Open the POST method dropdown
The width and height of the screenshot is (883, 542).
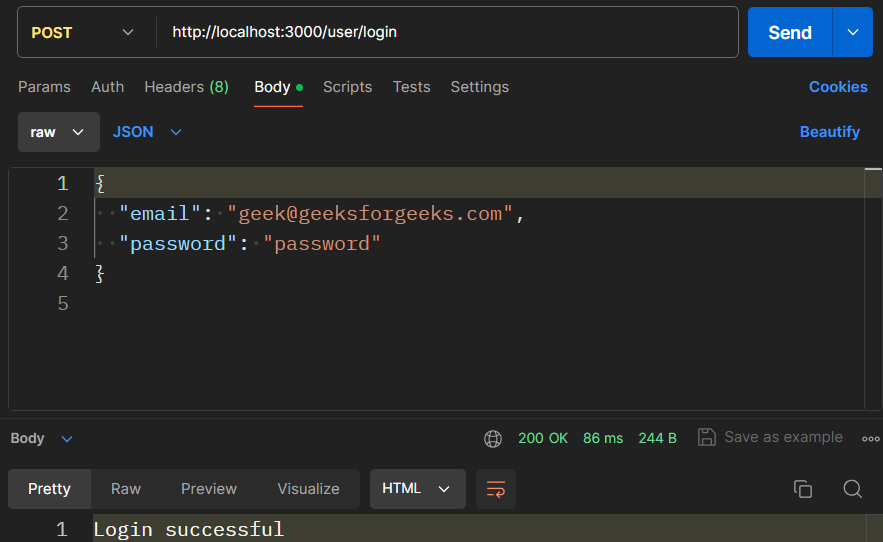(82, 32)
